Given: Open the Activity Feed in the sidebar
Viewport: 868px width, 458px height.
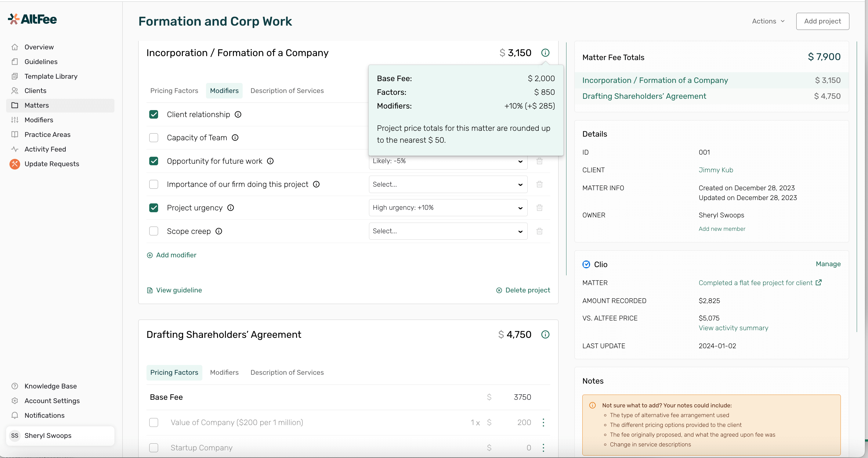Looking at the screenshot, I should (45, 149).
